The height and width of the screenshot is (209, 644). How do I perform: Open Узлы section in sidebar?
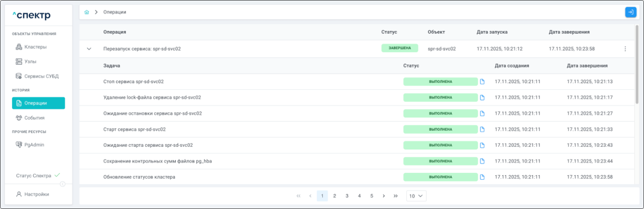30,62
